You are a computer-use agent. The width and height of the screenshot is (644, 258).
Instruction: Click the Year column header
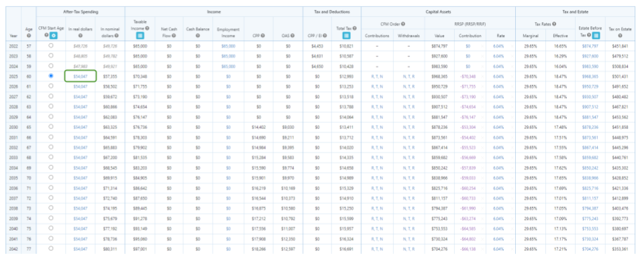pyautogui.click(x=14, y=36)
